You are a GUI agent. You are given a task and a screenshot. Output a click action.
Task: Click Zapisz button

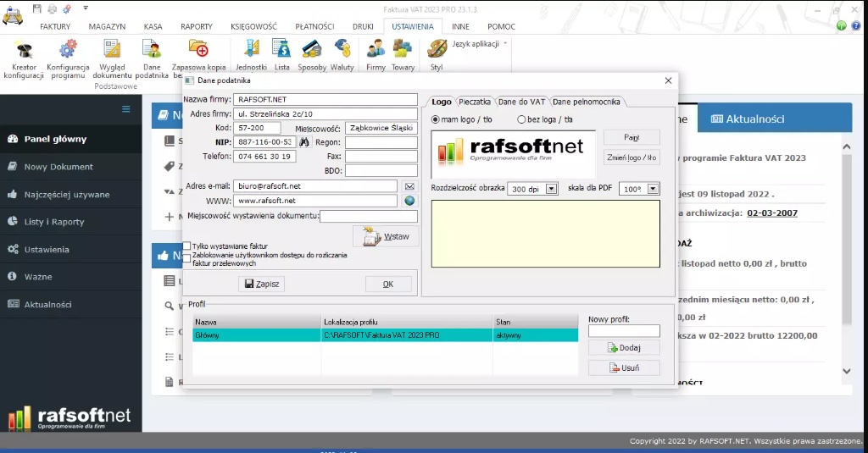(x=262, y=284)
